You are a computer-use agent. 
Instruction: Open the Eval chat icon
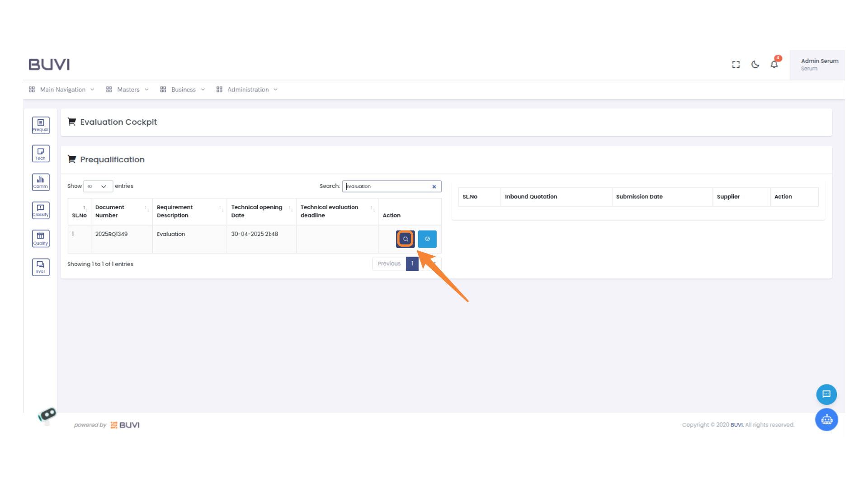40,267
